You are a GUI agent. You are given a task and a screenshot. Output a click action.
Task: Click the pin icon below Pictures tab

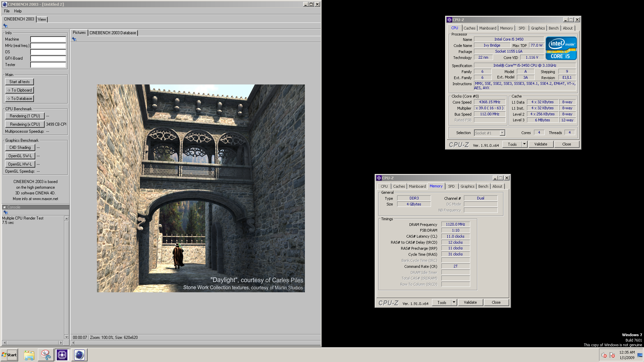point(74,39)
